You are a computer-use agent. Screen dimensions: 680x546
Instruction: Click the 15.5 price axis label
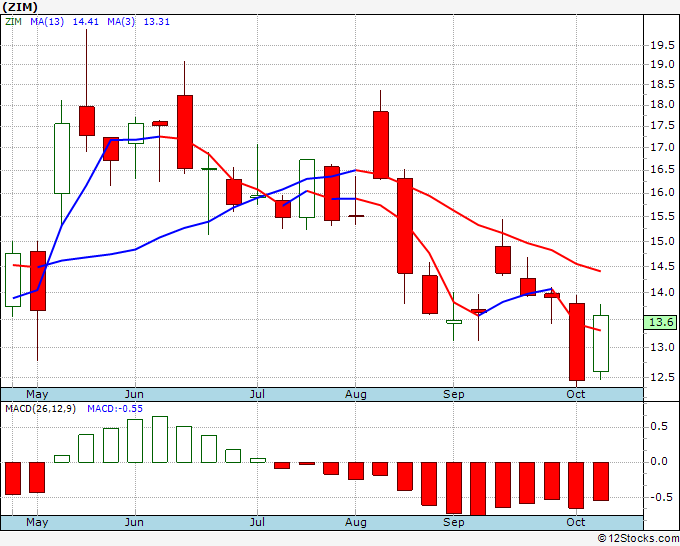tap(662, 216)
